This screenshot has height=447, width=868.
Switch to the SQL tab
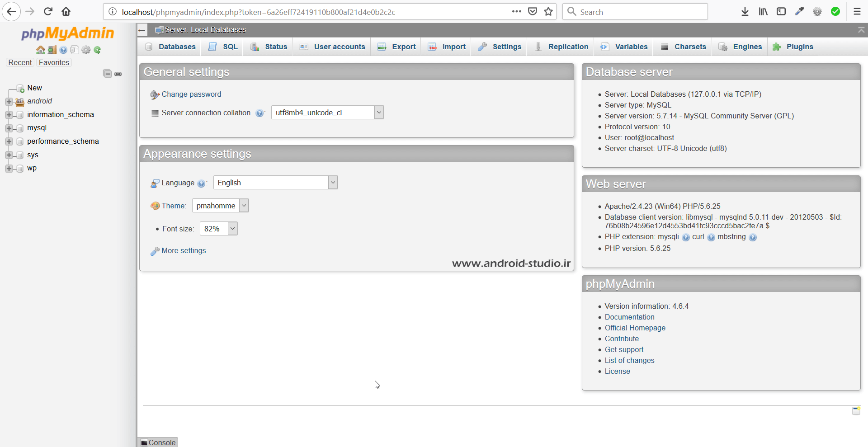tap(223, 47)
